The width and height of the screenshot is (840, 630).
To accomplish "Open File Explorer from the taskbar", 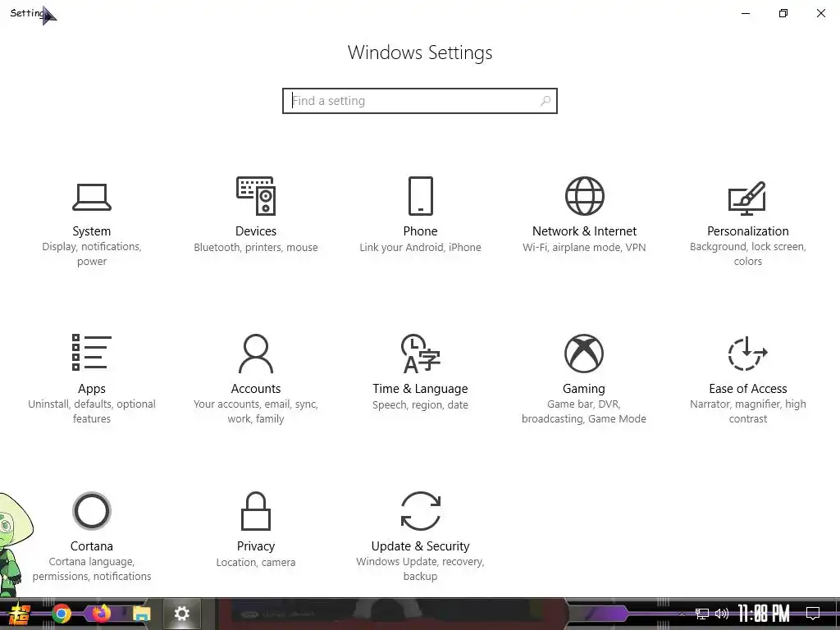I will coord(141,614).
